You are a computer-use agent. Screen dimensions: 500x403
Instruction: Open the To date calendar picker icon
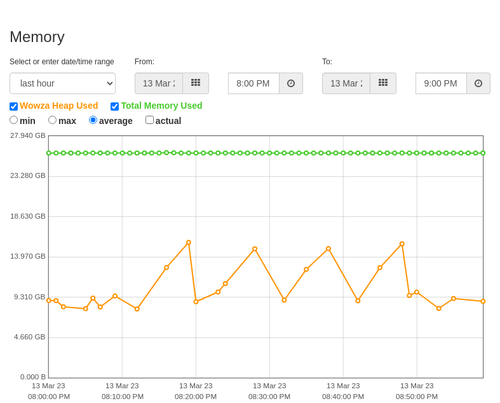point(383,83)
